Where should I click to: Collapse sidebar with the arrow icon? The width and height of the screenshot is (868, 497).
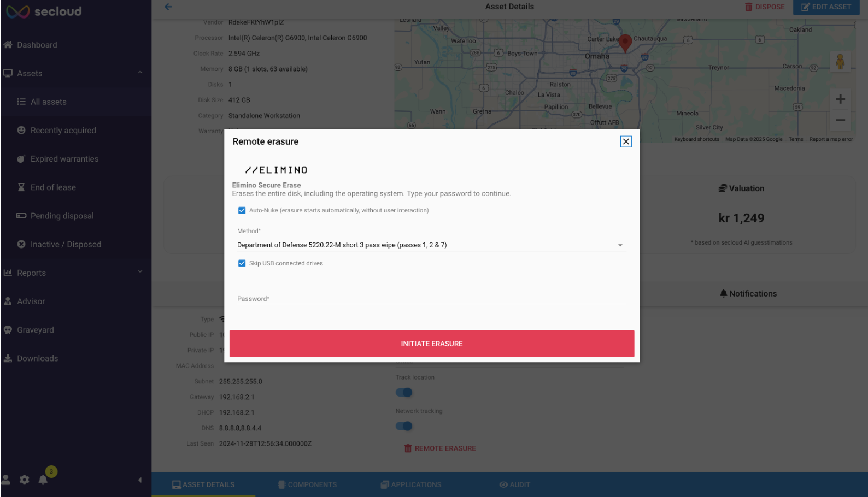[x=140, y=480]
